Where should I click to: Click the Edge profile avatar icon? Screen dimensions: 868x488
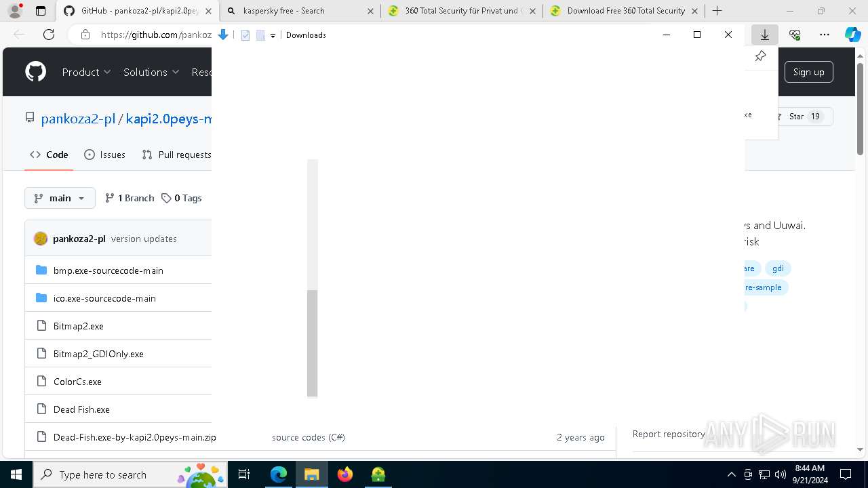pyautogui.click(x=15, y=11)
